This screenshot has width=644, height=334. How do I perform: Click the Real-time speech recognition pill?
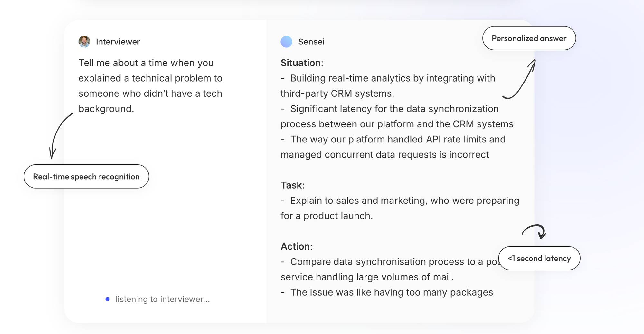[86, 177]
